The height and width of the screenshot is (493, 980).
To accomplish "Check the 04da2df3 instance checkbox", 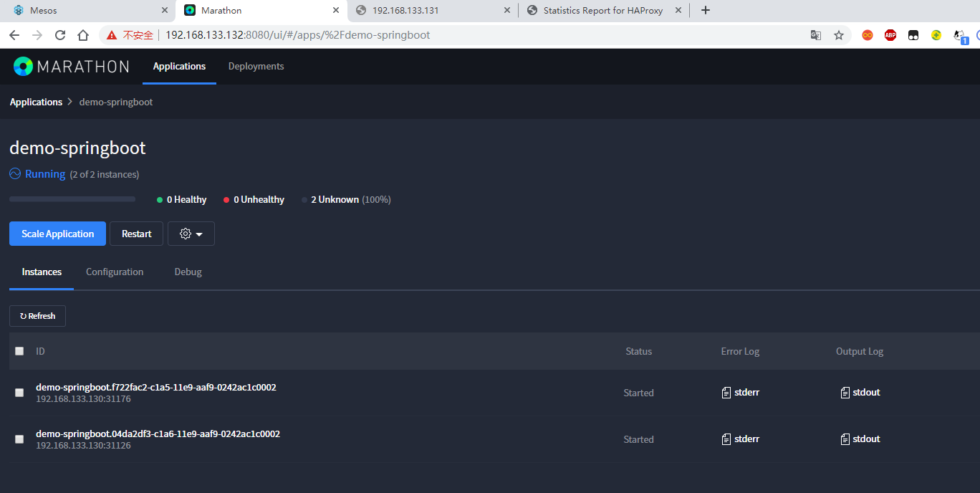I will (x=19, y=439).
